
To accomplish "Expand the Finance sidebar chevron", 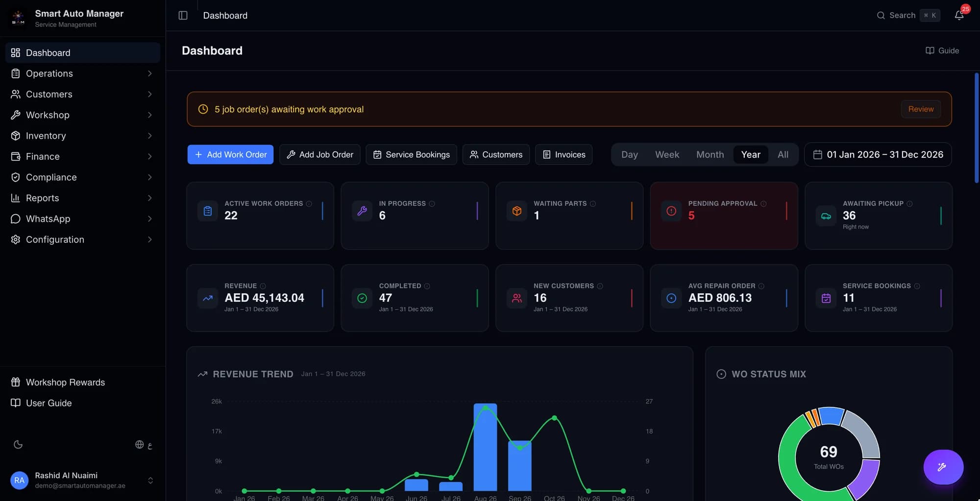I will pos(149,157).
